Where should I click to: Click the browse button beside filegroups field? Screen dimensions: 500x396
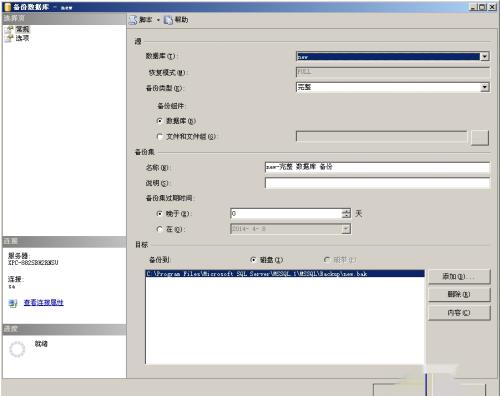pyautogui.click(x=480, y=137)
